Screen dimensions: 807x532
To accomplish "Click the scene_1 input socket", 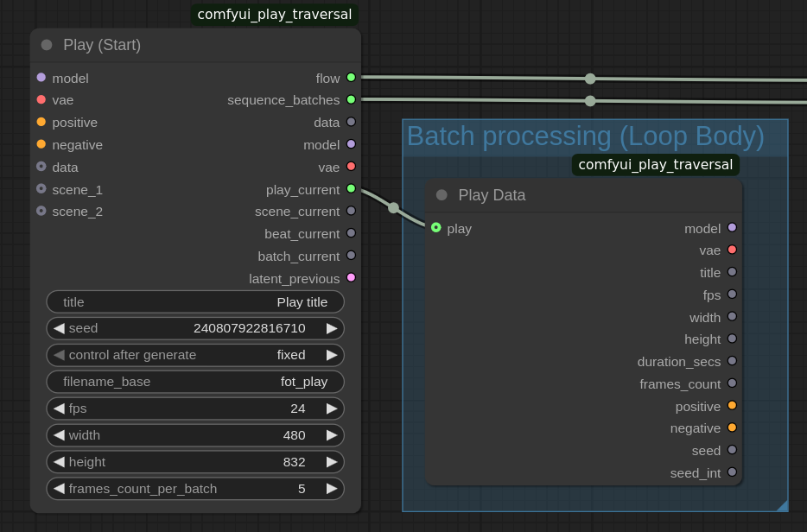I will [41, 189].
